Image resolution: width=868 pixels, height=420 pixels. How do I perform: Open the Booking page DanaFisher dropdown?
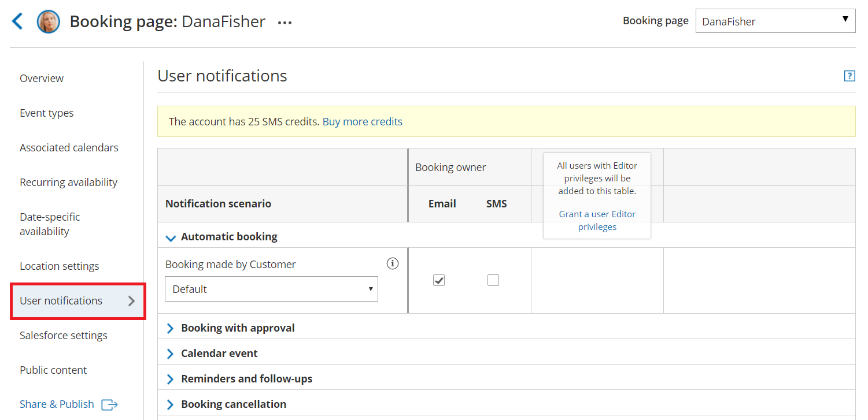(x=775, y=21)
